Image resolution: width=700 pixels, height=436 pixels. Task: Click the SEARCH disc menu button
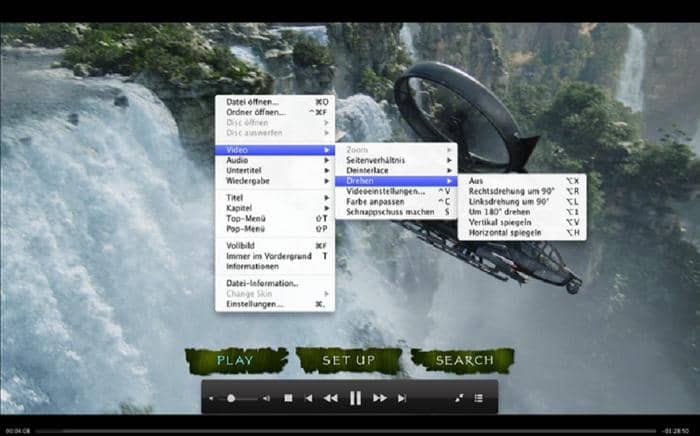463,361
